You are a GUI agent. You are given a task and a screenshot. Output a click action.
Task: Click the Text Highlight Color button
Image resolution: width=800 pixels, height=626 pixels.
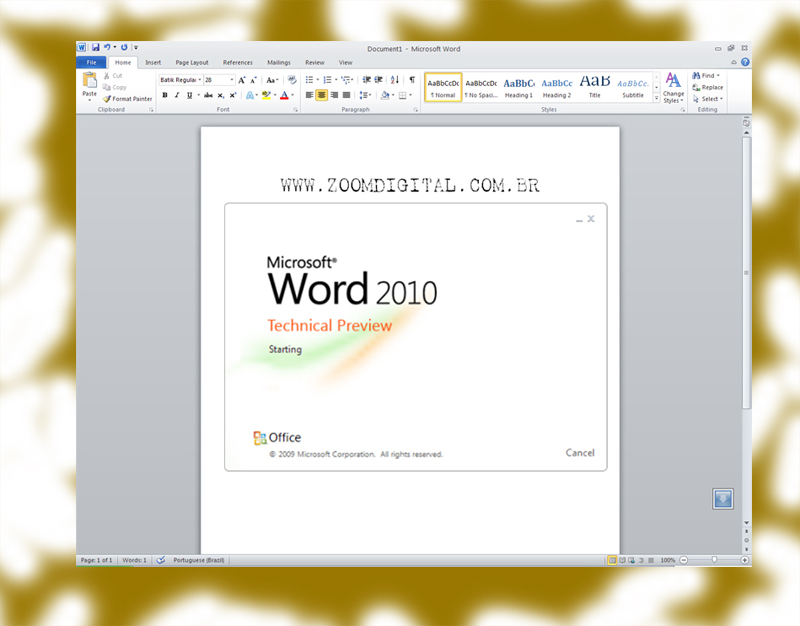(x=266, y=95)
